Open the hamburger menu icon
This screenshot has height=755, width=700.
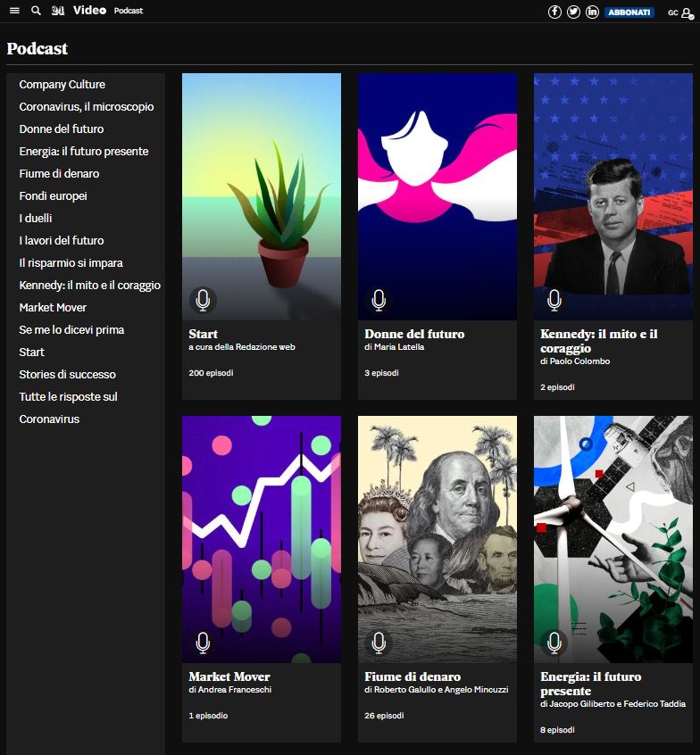(14, 11)
